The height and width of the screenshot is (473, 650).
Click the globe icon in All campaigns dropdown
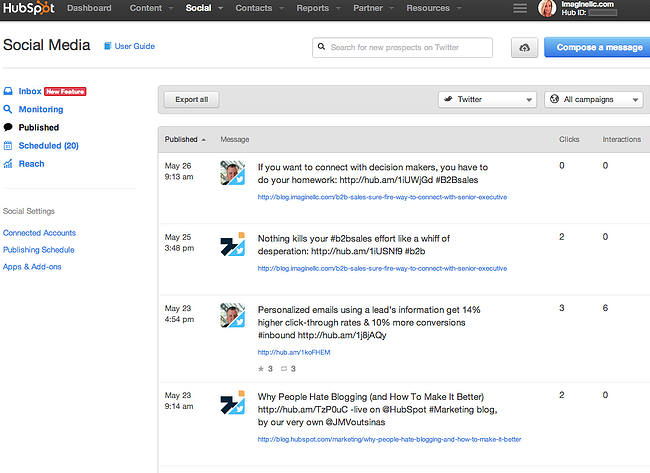(554, 99)
